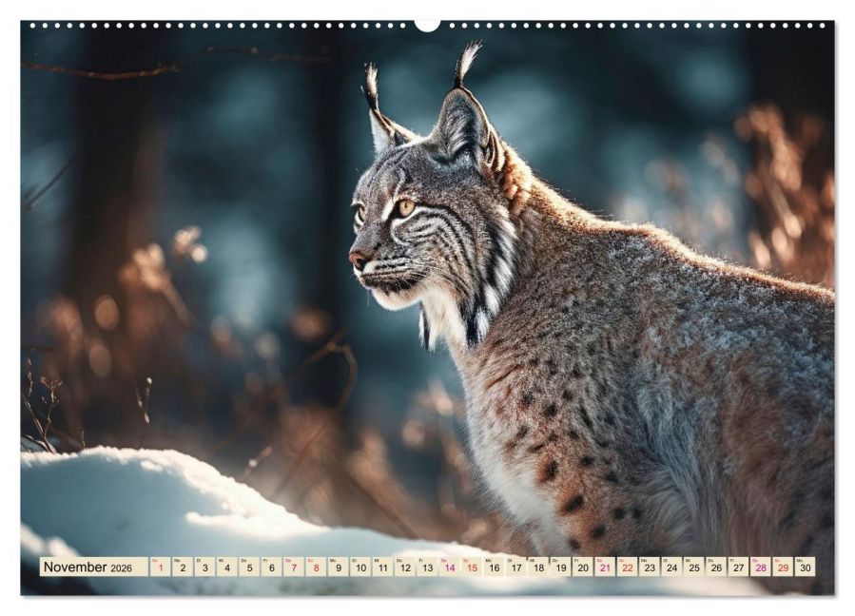Select day 25 in the calendar strip
This screenshot has height=616, width=855.
(694, 567)
